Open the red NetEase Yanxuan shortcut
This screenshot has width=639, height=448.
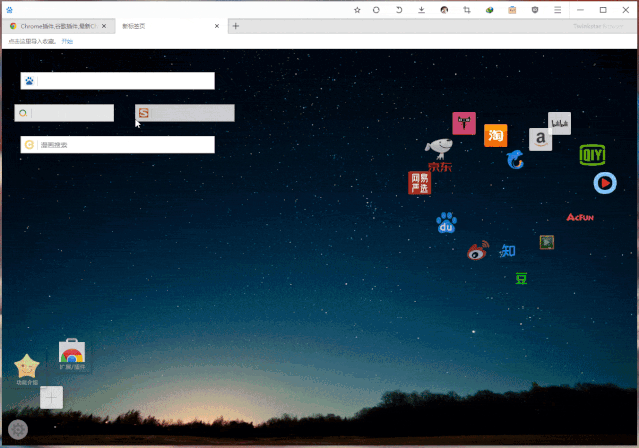point(419,183)
